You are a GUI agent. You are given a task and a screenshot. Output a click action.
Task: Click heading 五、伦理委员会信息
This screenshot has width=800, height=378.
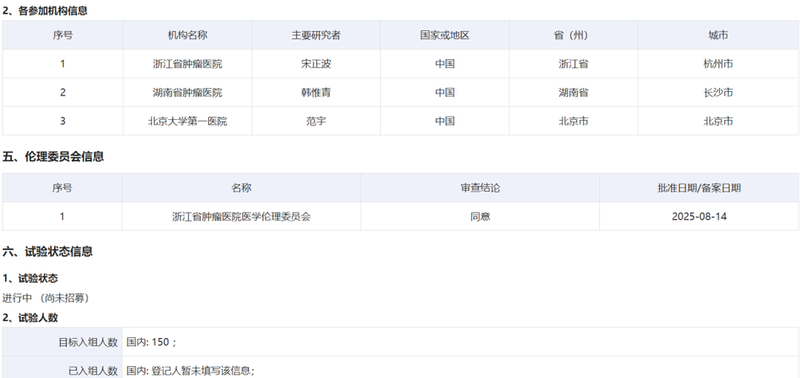53,157
